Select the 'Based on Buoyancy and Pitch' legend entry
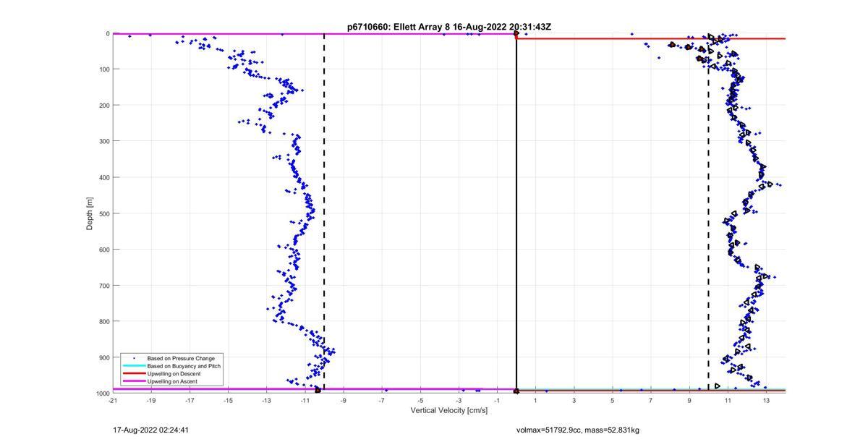The height and width of the screenshot is (442, 868). click(x=184, y=366)
